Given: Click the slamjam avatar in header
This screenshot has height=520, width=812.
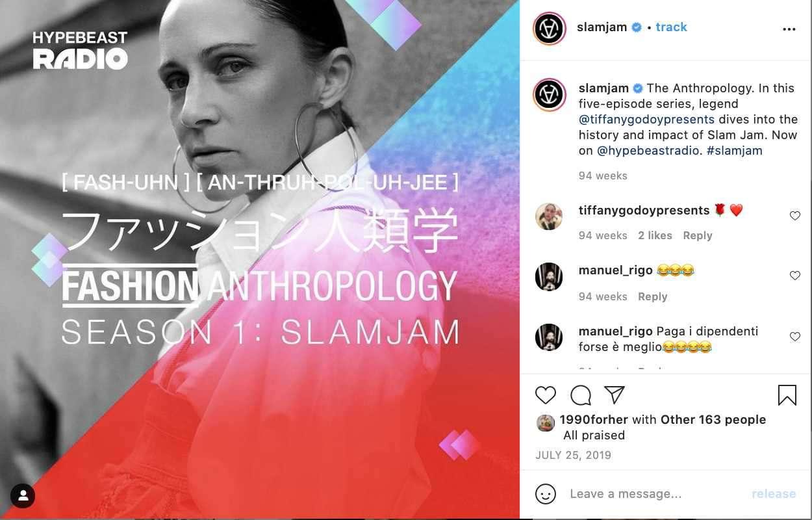Looking at the screenshot, I should point(549,29).
